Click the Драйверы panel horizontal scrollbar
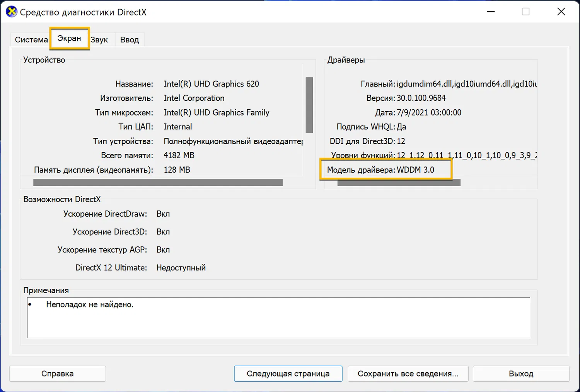580x392 pixels. point(399,182)
